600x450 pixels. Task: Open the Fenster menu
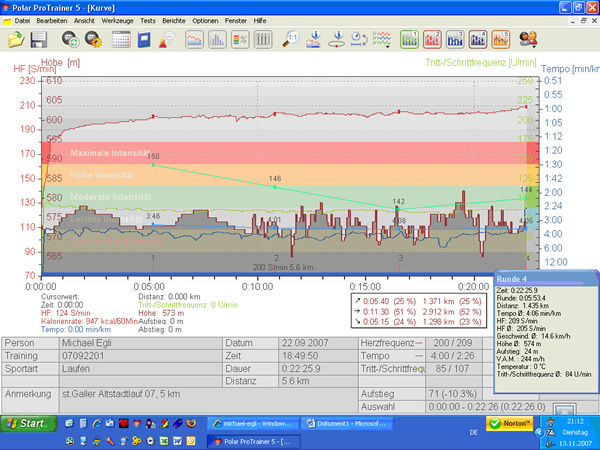point(236,21)
